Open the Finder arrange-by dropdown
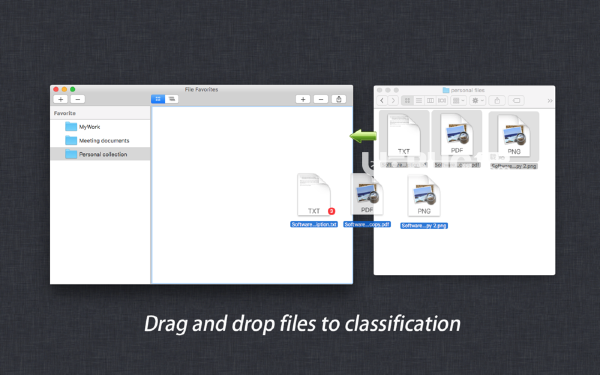Image resolution: width=600 pixels, height=375 pixels. pyautogui.click(x=458, y=101)
